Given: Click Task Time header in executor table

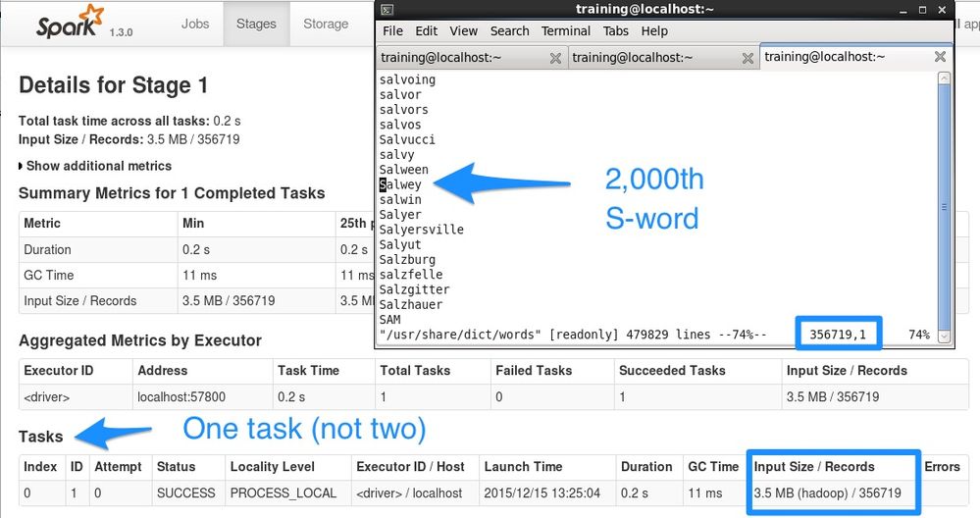Looking at the screenshot, I should coord(309,371).
